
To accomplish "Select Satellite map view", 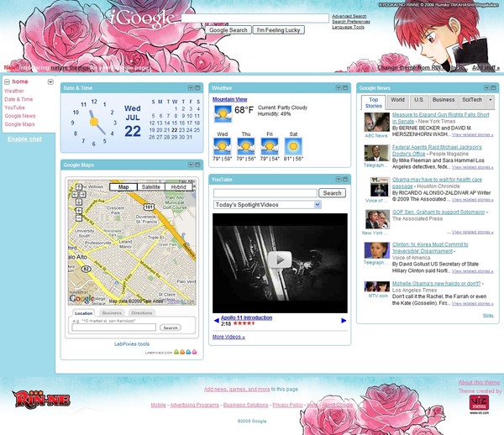I will point(151,187).
